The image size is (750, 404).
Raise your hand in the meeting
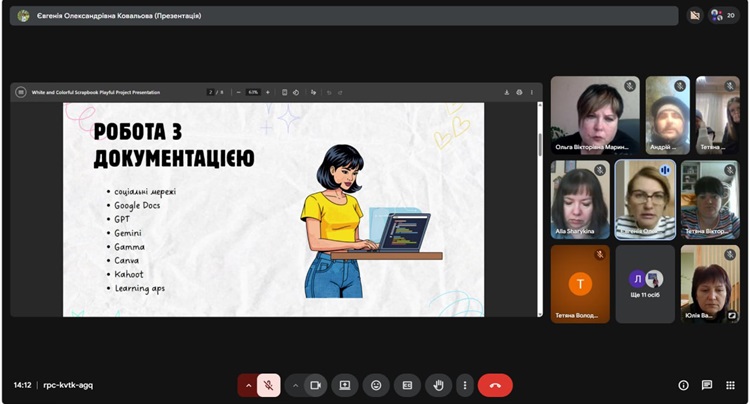(x=437, y=385)
